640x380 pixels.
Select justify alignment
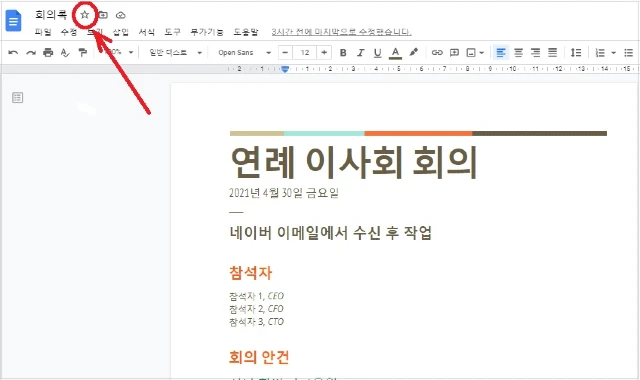(x=552, y=53)
